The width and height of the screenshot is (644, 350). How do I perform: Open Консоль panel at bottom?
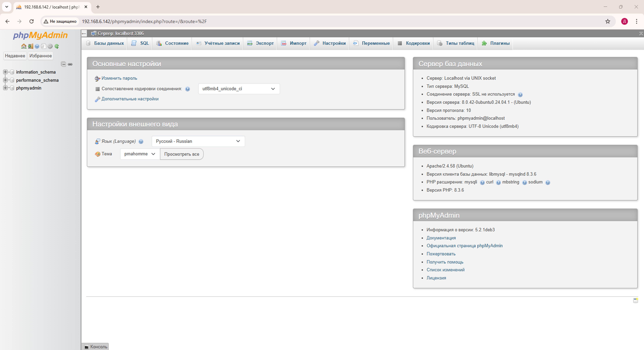pyautogui.click(x=96, y=346)
